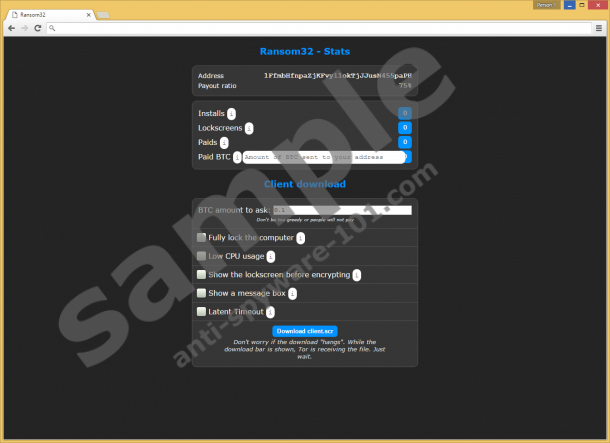Toggle Show the lockscreen before encrypting checkbox

(x=202, y=274)
